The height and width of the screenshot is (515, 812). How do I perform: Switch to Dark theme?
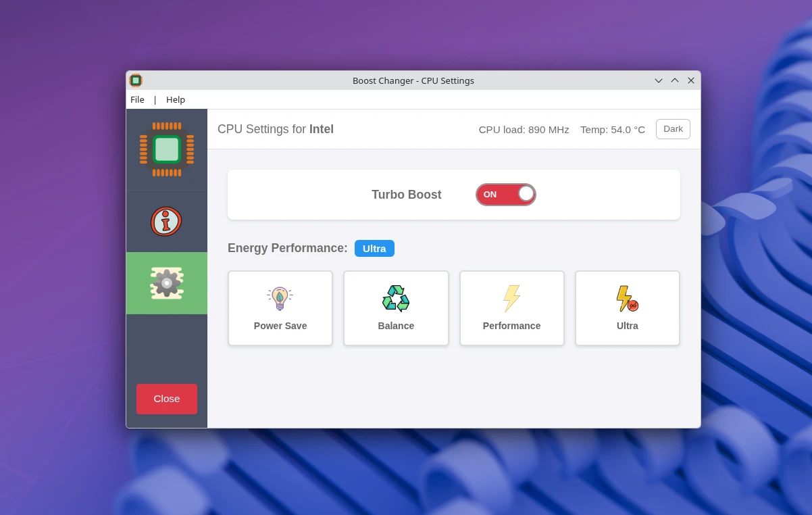pos(672,129)
